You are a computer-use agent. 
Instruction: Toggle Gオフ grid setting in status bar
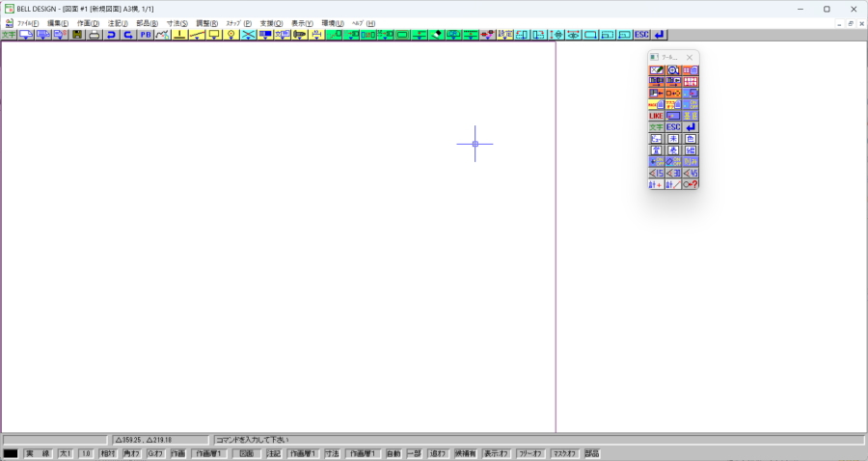[154, 453]
